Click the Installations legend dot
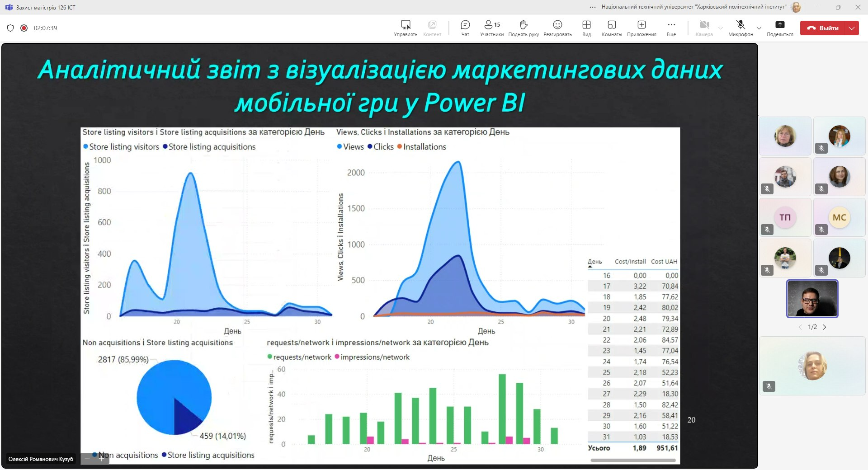Viewport: 868px width, 470px height. pos(400,146)
